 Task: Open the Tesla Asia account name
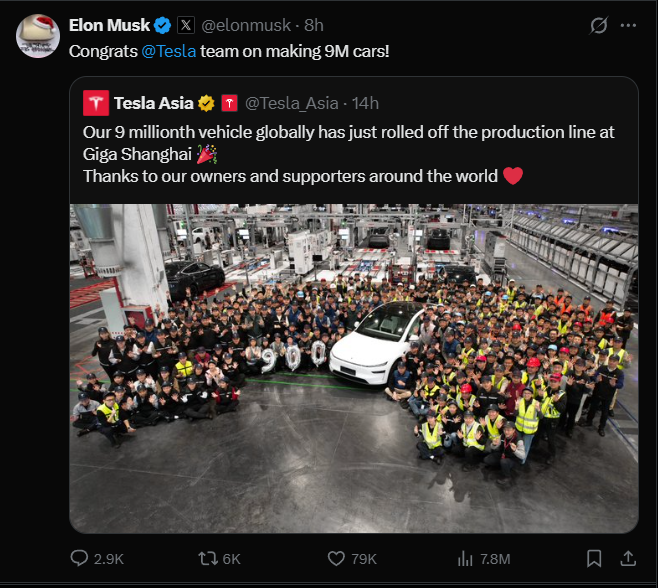[x=154, y=102]
